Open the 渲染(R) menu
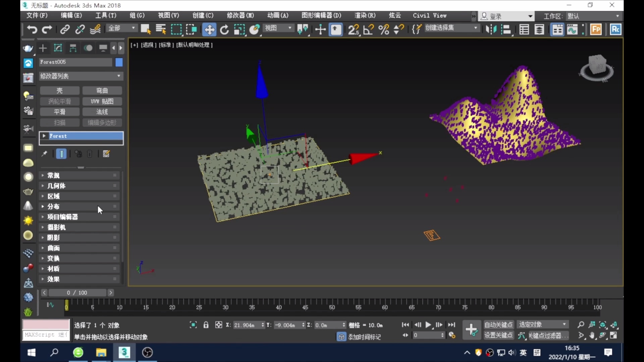 pos(365,15)
